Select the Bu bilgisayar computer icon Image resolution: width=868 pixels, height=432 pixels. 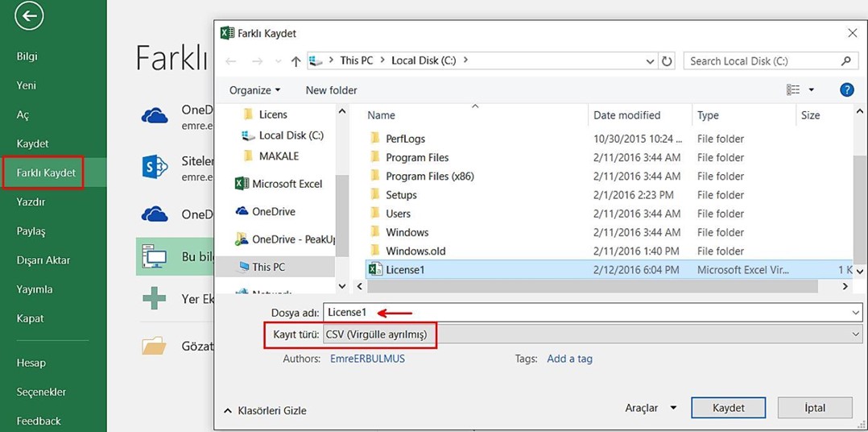point(155,256)
